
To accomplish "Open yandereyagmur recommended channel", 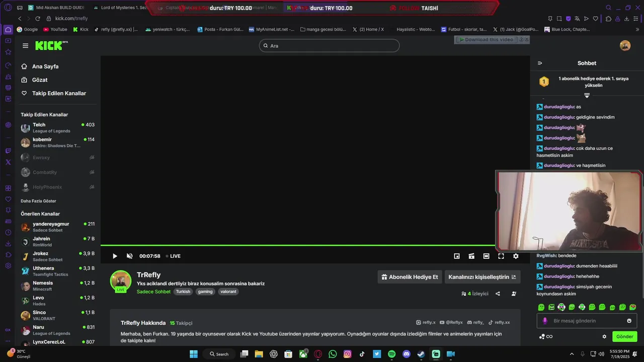I will pyautogui.click(x=57, y=227).
